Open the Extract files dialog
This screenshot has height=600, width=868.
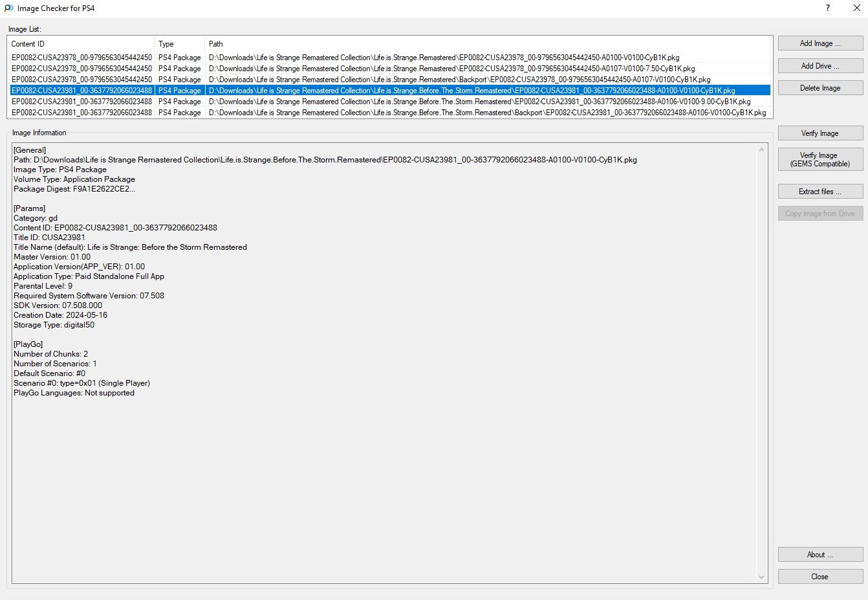click(820, 192)
